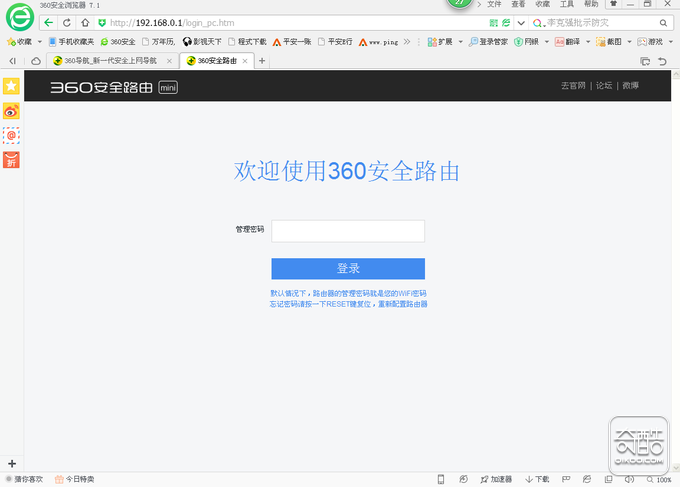Open the 工具 menu
This screenshot has height=487, width=680.
pos(567,4)
